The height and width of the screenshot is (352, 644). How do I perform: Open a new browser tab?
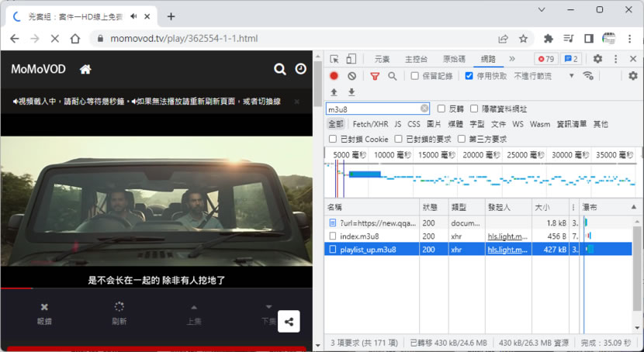tap(171, 16)
